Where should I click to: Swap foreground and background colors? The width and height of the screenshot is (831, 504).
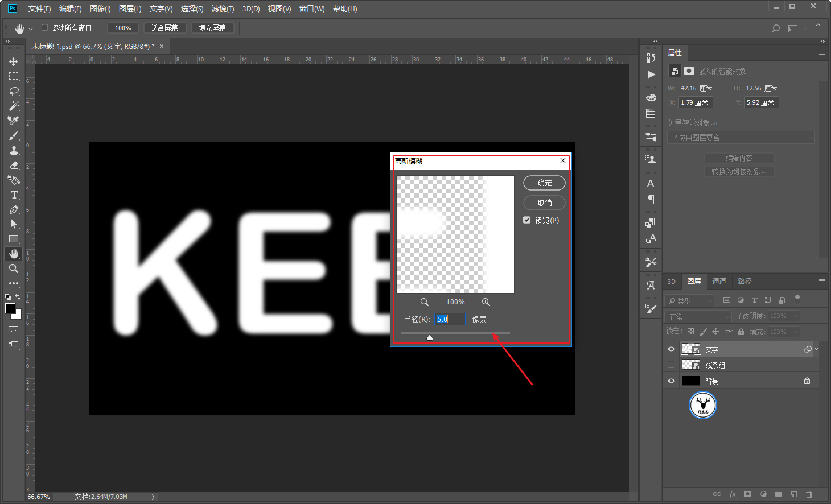coord(18,297)
